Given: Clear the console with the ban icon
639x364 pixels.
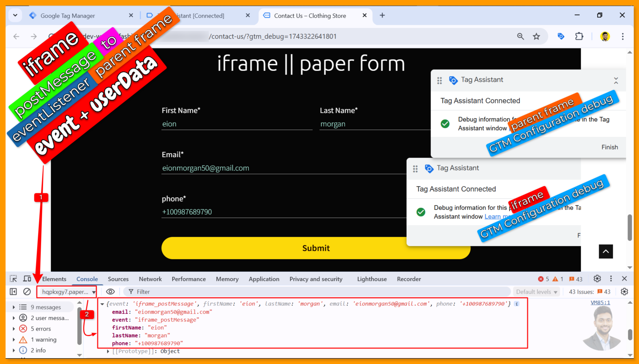Looking at the screenshot, I should click(x=27, y=292).
